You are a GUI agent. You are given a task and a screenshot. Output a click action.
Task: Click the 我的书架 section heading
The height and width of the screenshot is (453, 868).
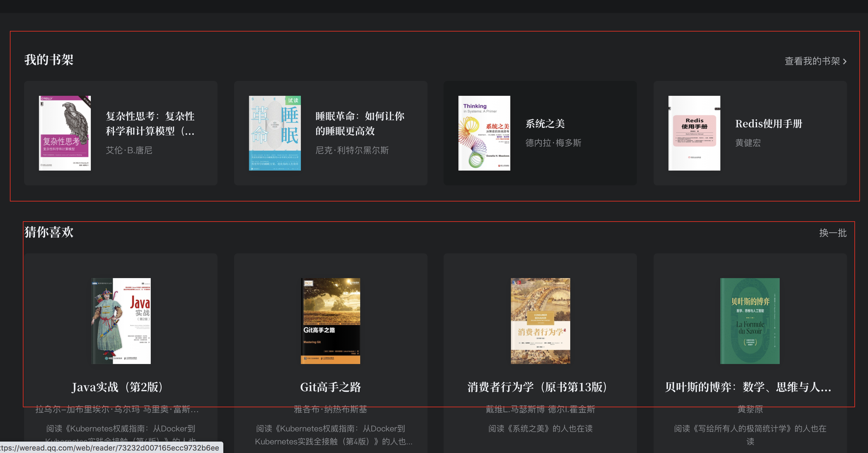[x=49, y=60]
